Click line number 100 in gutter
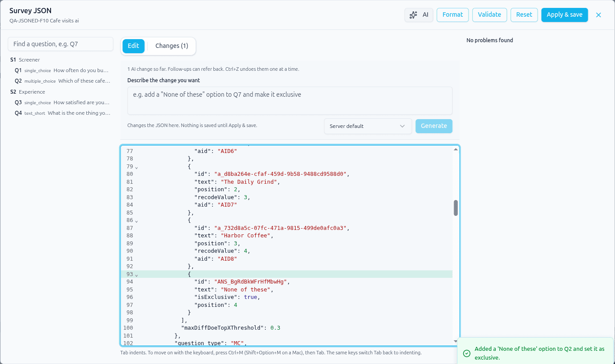The height and width of the screenshot is (364, 615). point(128,328)
